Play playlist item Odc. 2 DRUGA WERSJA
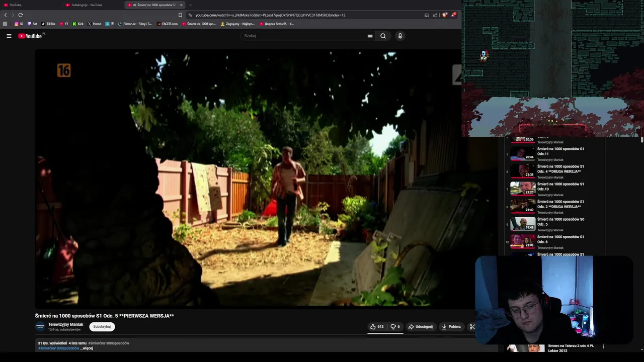 (x=553, y=207)
